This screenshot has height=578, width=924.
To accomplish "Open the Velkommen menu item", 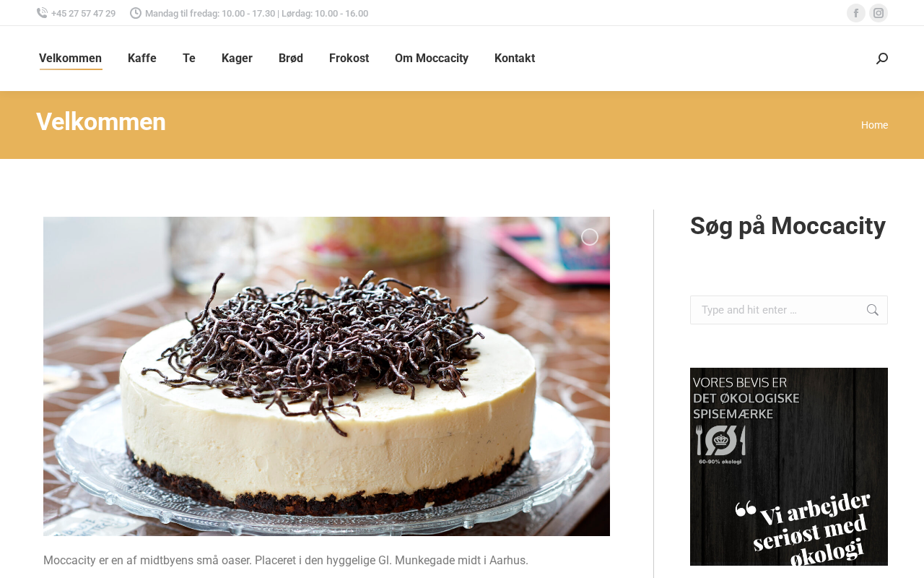I will [x=71, y=59].
